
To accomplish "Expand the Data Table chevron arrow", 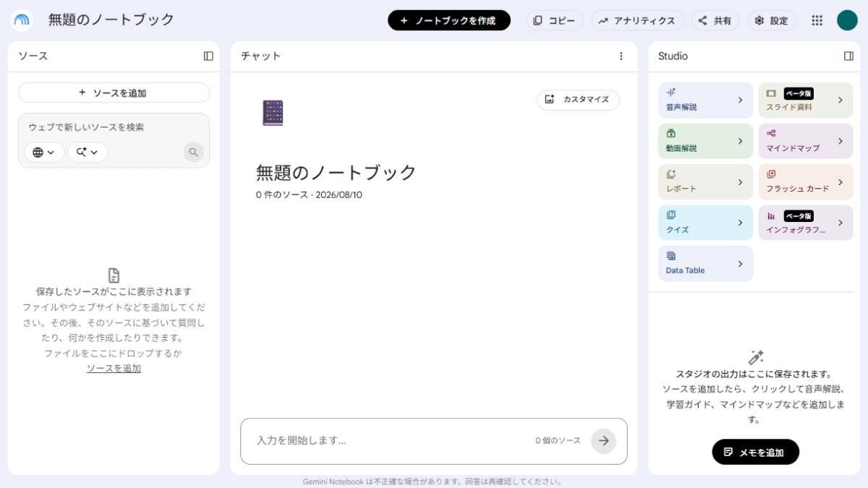I will 740,264.
